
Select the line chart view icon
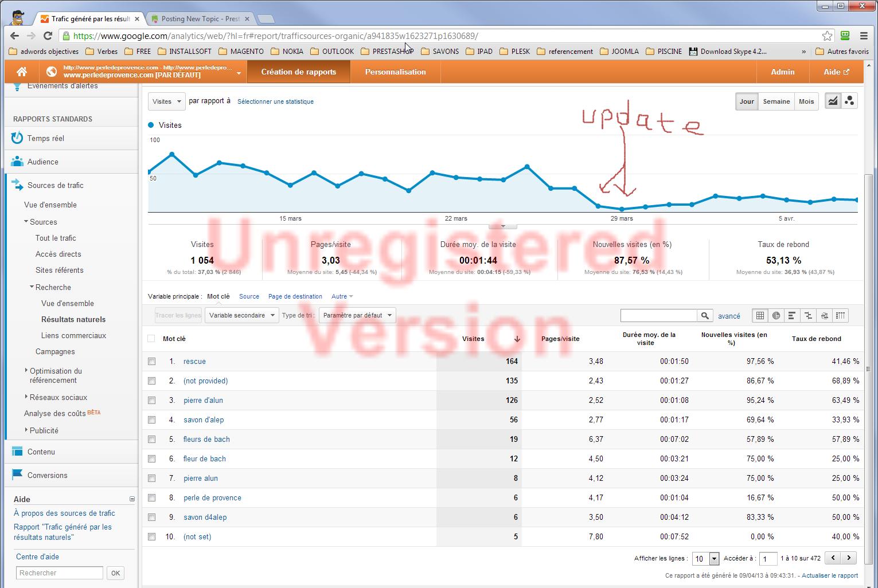point(833,101)
